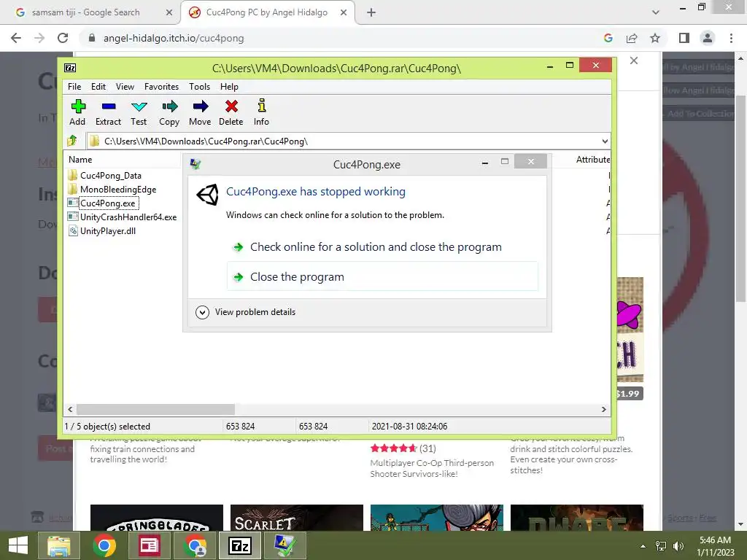Click the red Delete icon in 7-Zip

[x=231, y=112]
